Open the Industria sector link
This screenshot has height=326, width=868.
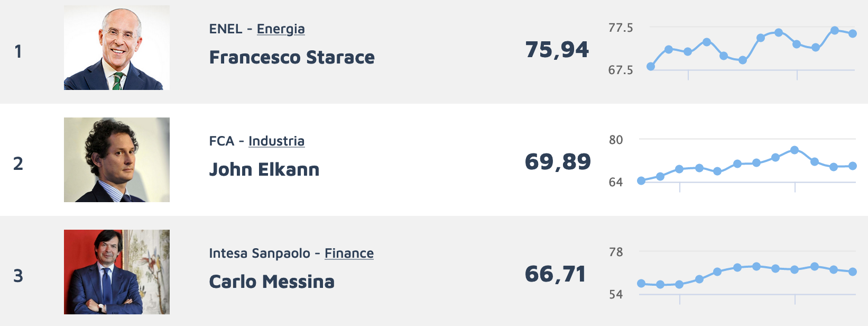pos(276,141)
